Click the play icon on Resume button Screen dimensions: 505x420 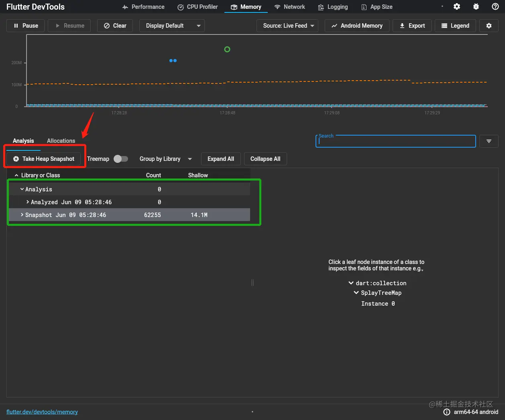[x=58, y=26]
